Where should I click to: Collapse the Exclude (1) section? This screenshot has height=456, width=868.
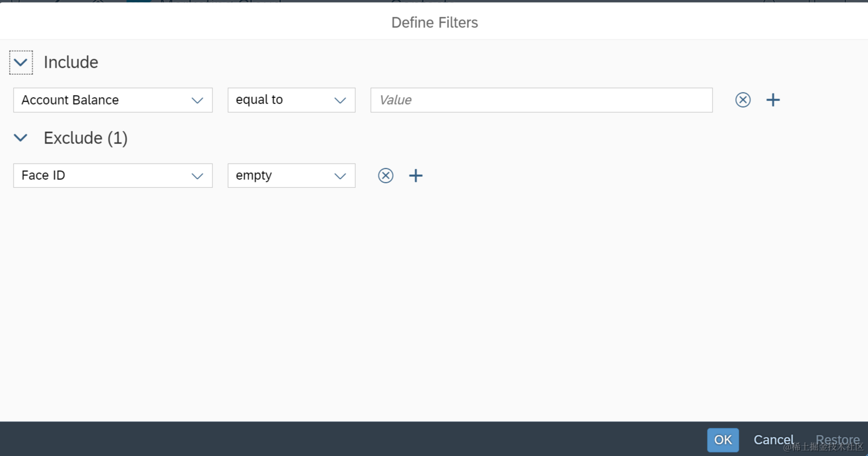tap(21, 137)
